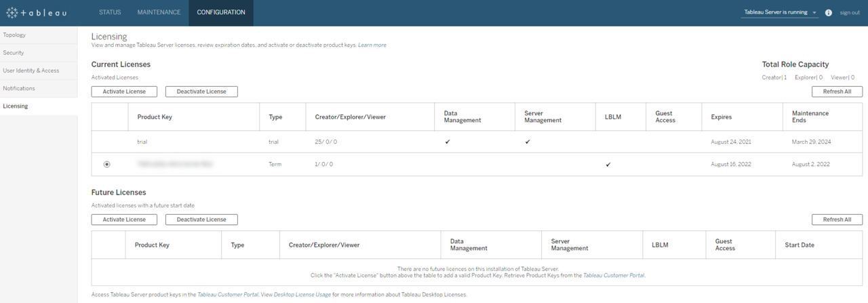Switch to the STATUS tab

(110, 12)
